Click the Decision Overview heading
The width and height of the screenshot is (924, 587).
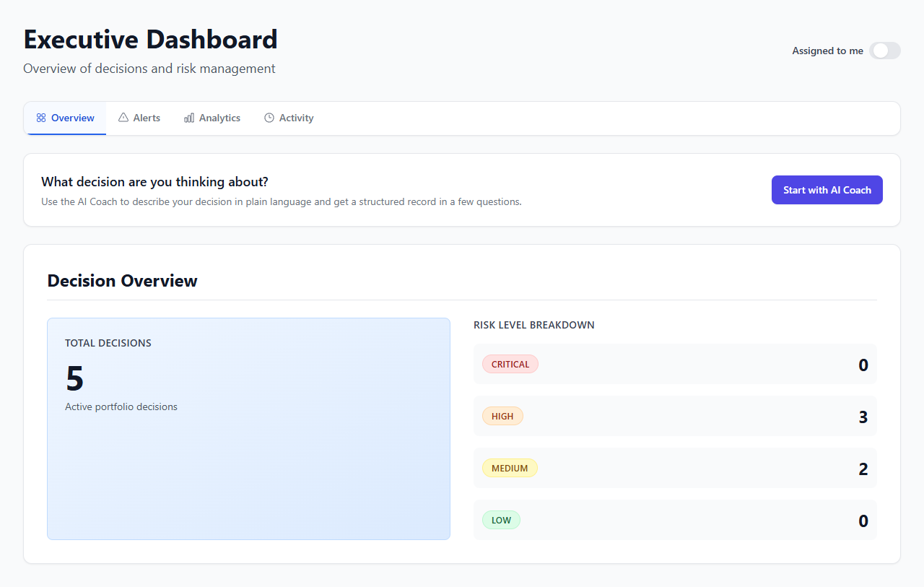click(121, 281)
